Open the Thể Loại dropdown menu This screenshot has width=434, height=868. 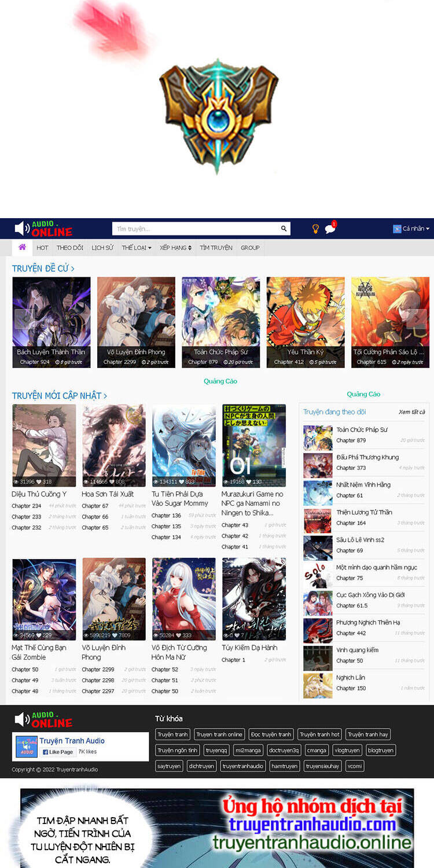[x=136, y=248]
